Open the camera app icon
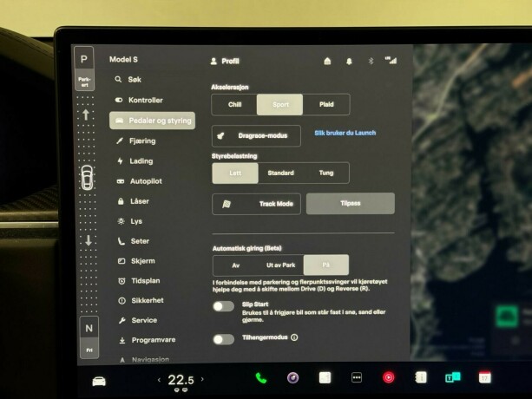Screen dimensions: 532x399 [292, 377]
